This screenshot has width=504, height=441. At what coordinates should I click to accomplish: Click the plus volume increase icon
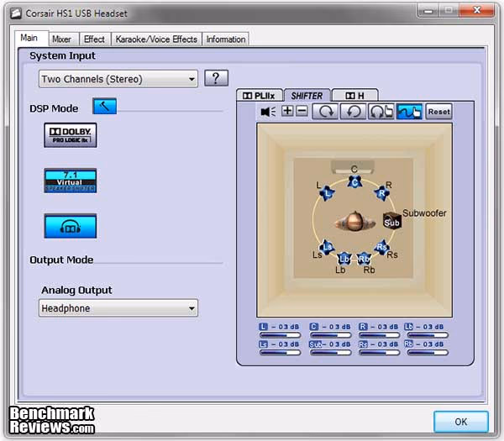point(287,111)
